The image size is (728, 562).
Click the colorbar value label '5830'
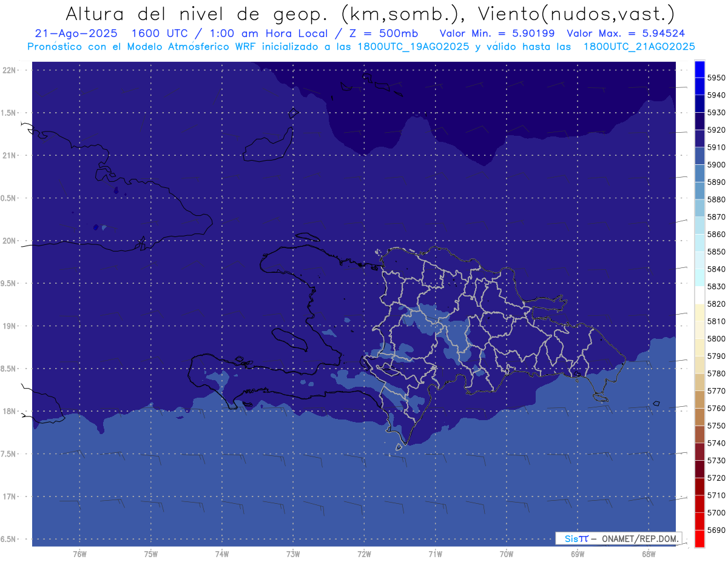click(716, 286)
